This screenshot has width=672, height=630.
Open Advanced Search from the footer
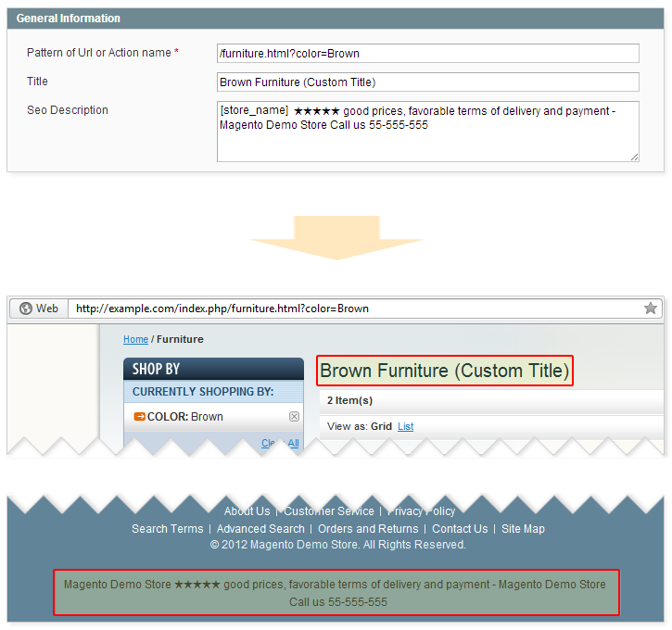click(260, 529)
